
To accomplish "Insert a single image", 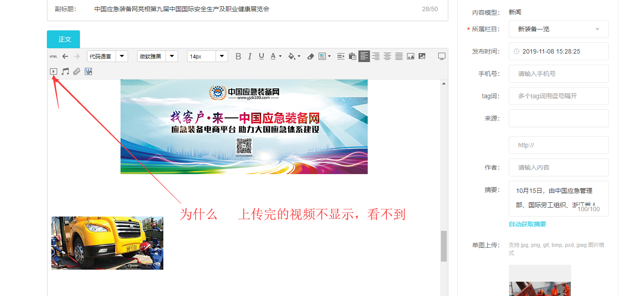I will click(411, 56).
